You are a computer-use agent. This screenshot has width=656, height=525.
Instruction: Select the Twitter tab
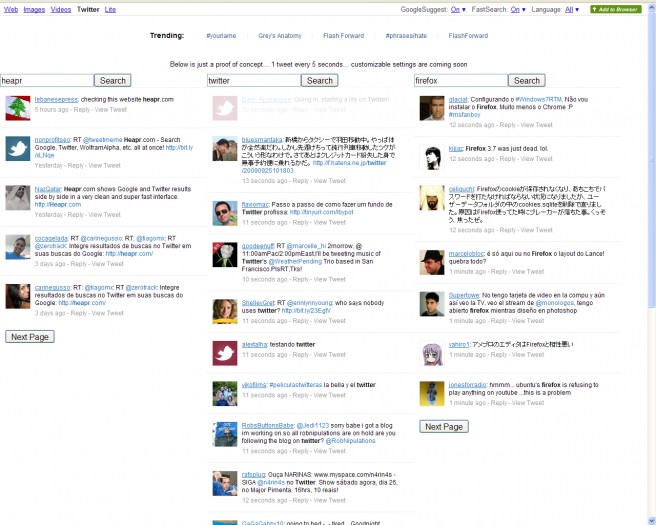click(x=88, y=9)
